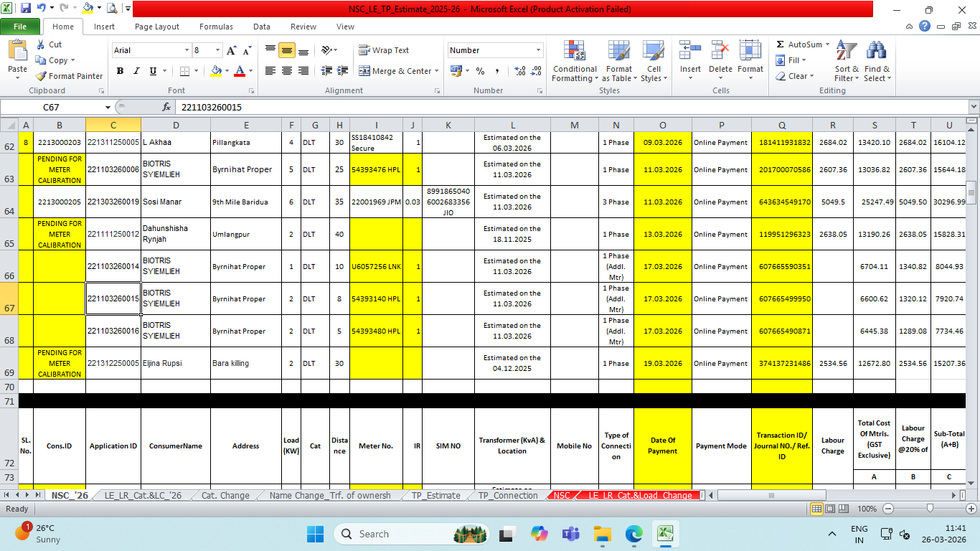Open Conditional Formatting icon
Image resolution: width=980 pixels, height=551 pixels.
[574, 52]
